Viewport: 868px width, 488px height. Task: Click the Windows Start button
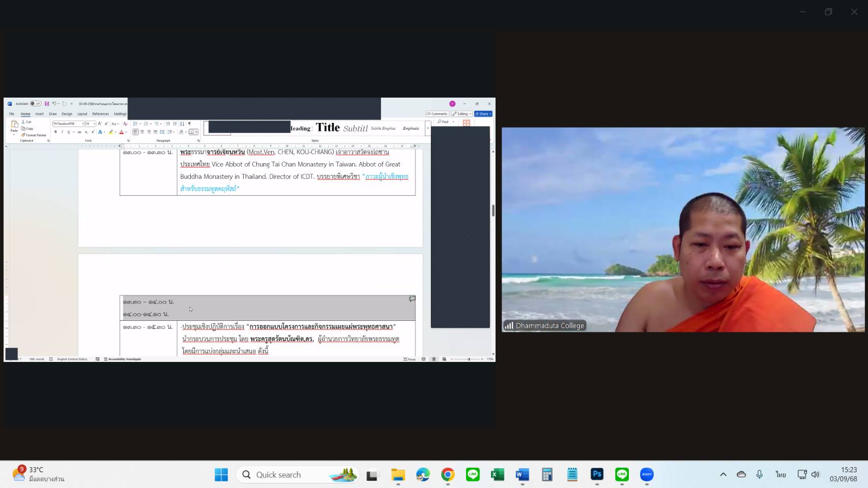point(221,475)
